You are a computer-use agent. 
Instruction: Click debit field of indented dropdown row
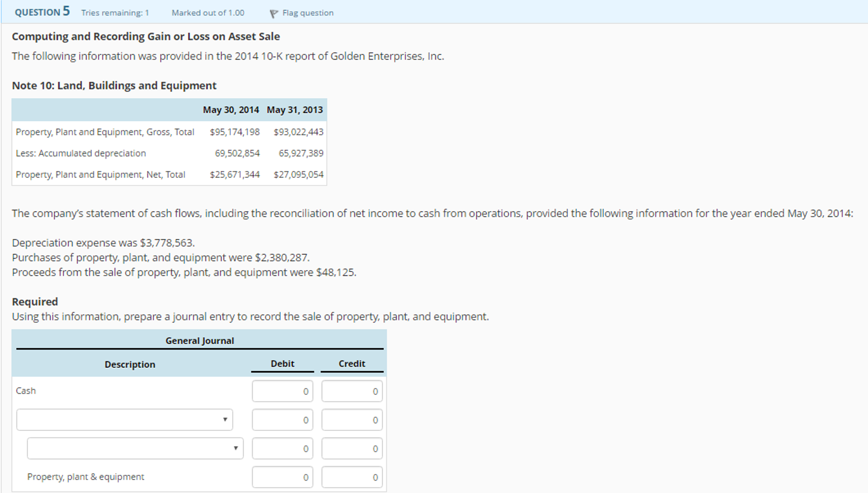[x=282, y=448]
